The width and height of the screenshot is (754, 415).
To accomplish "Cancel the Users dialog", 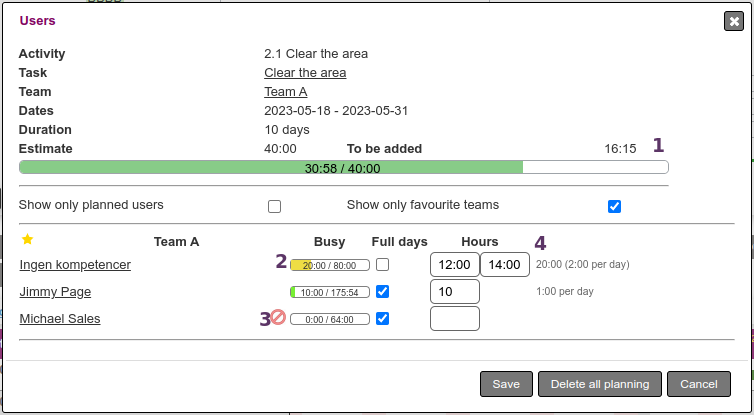I will coord(699,384).
